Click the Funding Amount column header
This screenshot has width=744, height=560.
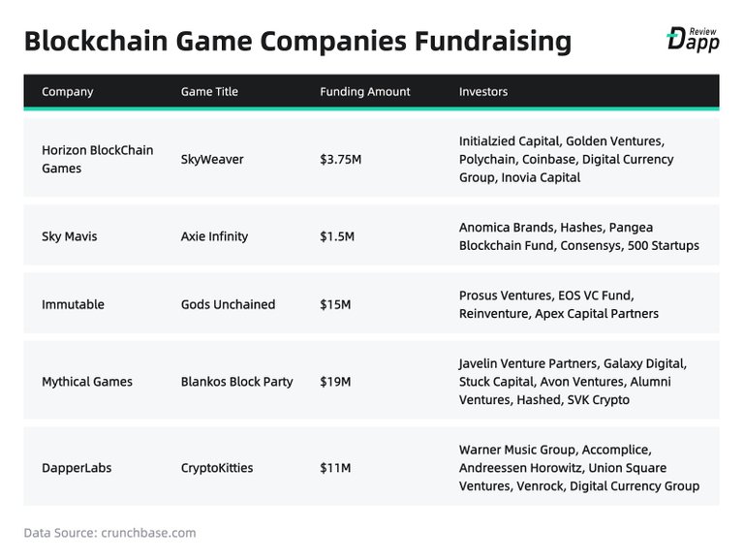tap(365, 92)
